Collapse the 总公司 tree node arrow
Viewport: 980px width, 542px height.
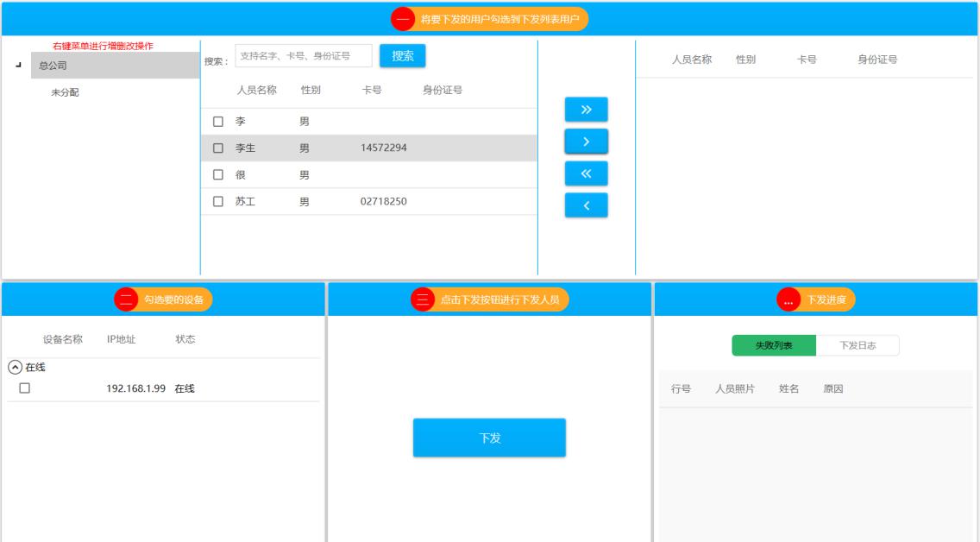(18, 66)
